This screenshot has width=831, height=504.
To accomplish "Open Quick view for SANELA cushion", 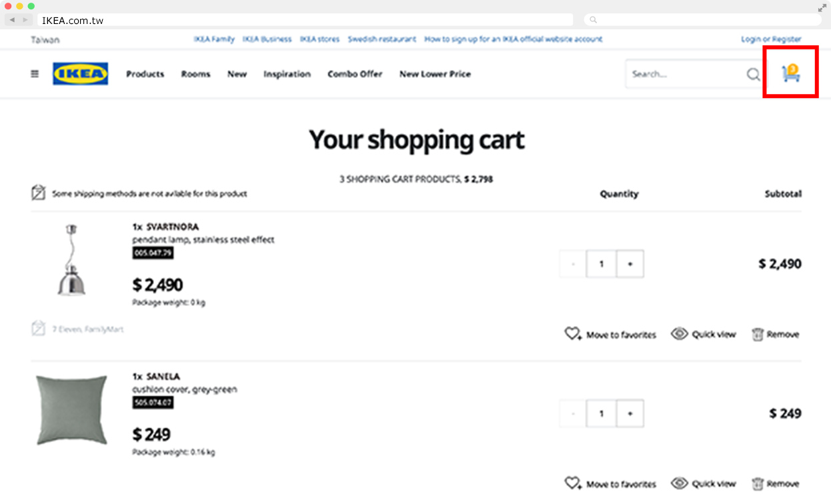I will 704,484.
